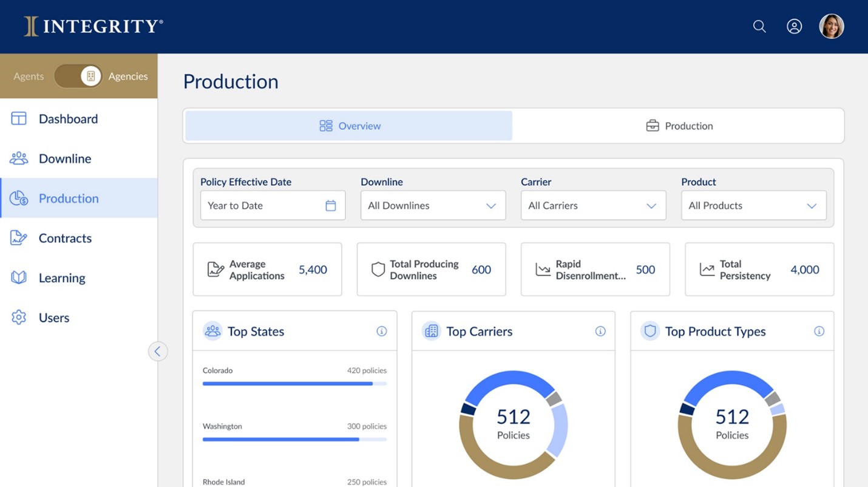Open the All Downlines dropdown
The width and height of the screenshot is (868, 487).
[432, 205]
